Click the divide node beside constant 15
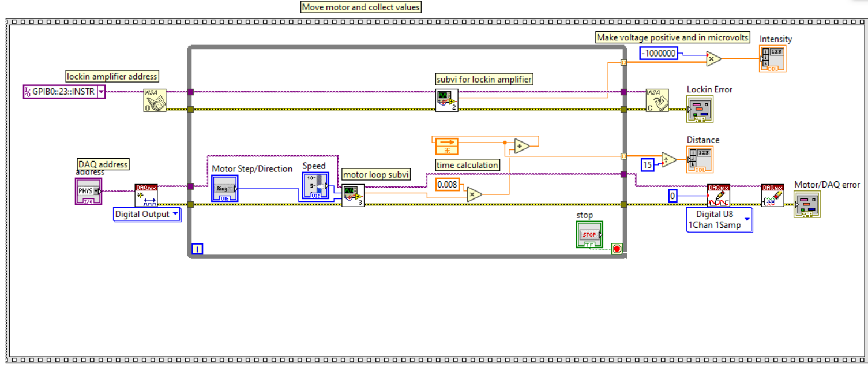Image resolution: width=868 pixels, height=390 pixels. click(x=669, y=160)
